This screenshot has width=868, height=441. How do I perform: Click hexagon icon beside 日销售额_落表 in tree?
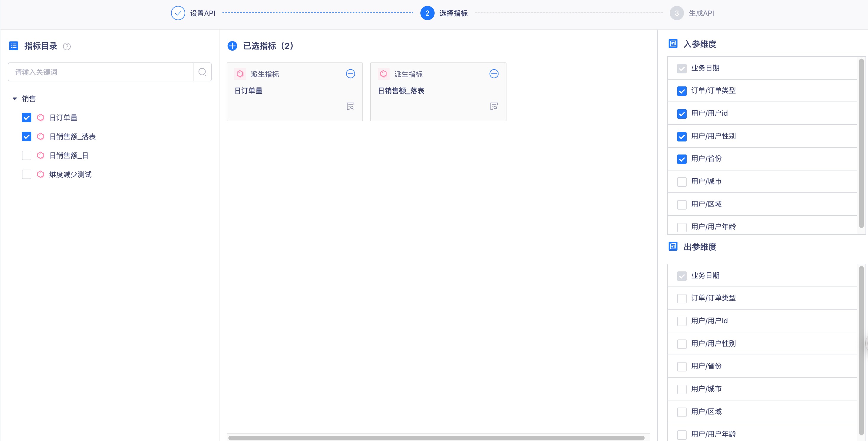(x=41, y=136)
